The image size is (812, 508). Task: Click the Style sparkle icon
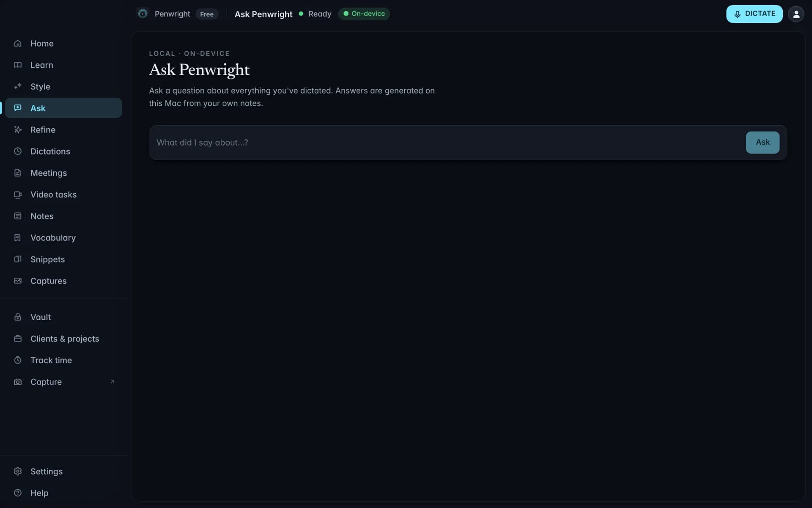point(18,86)
